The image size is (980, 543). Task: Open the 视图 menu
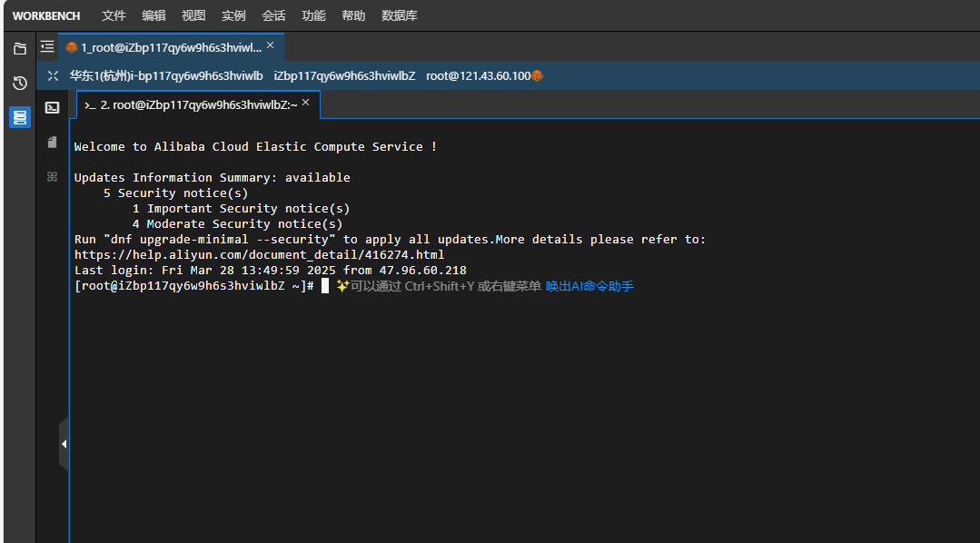tap(193, 15)
